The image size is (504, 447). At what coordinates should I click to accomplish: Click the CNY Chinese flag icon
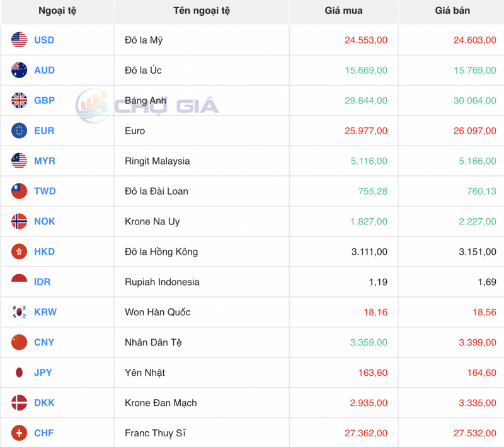point(18,342)
